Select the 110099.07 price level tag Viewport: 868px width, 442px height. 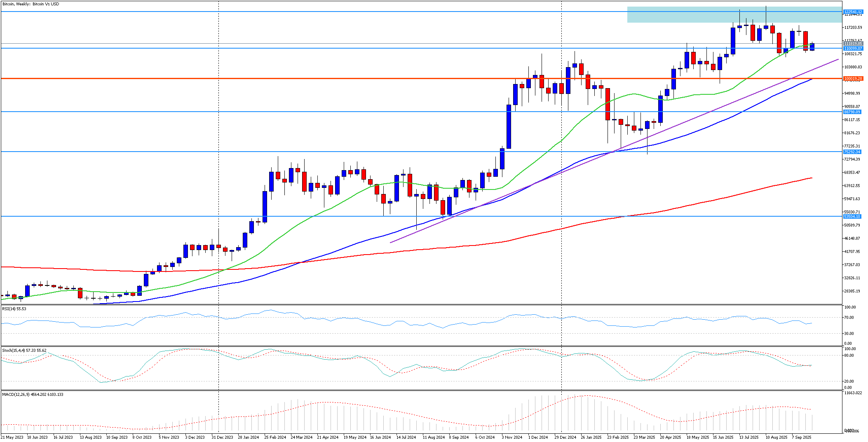coord(853,48)
